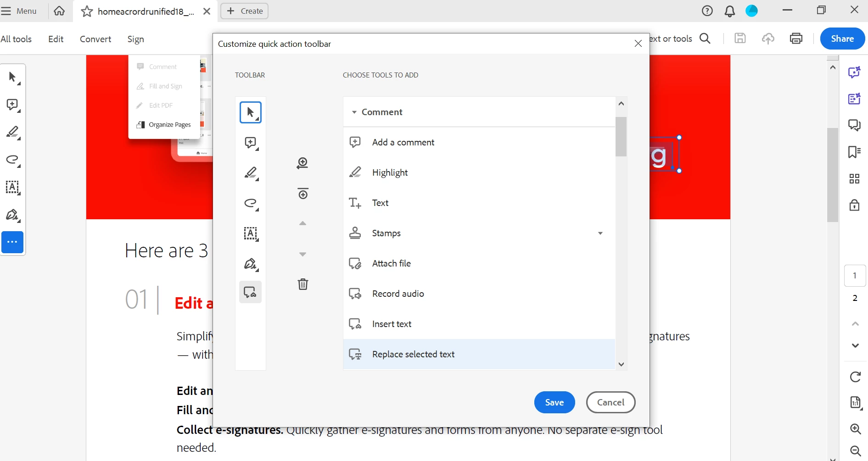
Task: Close the document tab
Action: point(207,11)
